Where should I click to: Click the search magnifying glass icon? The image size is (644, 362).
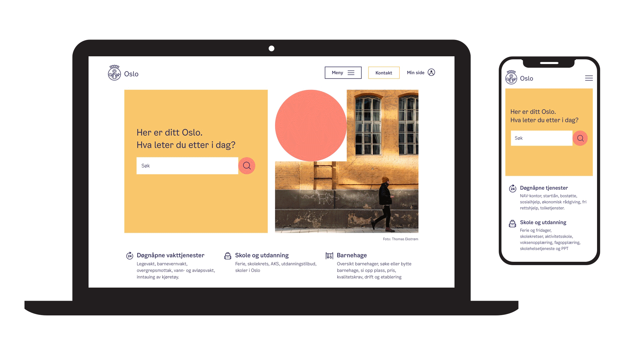pyautogui.click(x=247, y=165)
